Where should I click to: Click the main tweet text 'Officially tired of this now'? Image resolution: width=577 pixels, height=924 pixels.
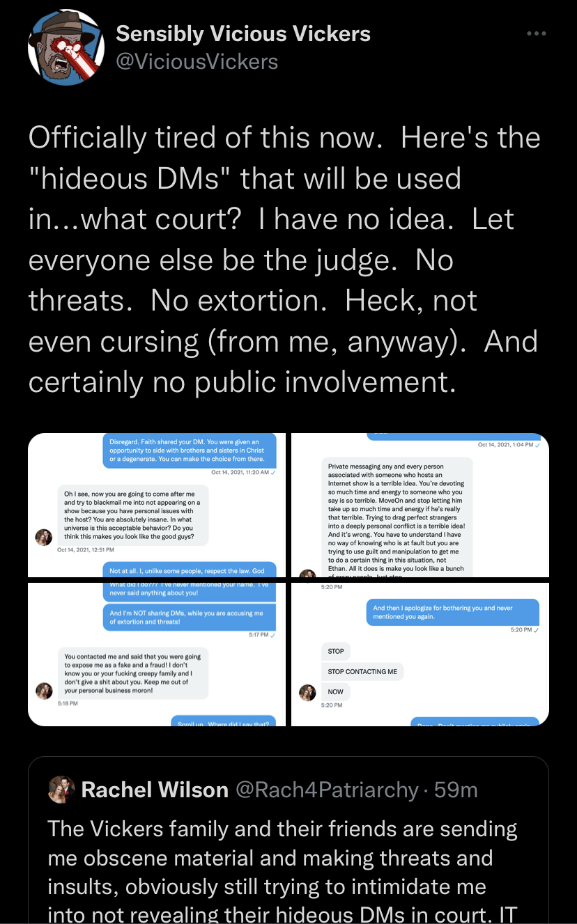(x=284, y=260)
